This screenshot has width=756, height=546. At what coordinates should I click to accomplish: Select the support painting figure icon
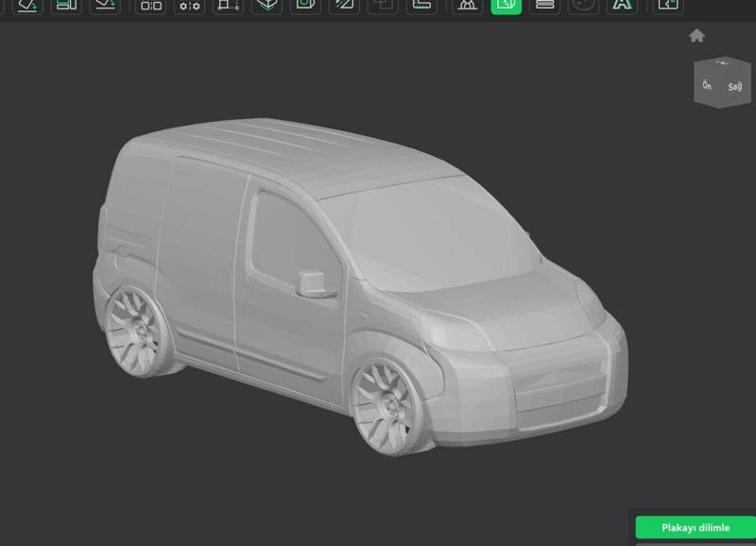point(467,6)
